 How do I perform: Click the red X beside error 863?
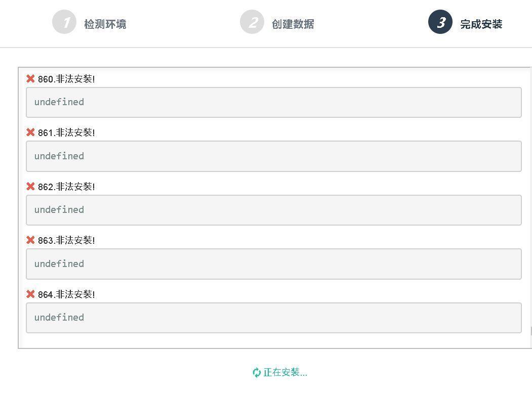click(30, 240)
